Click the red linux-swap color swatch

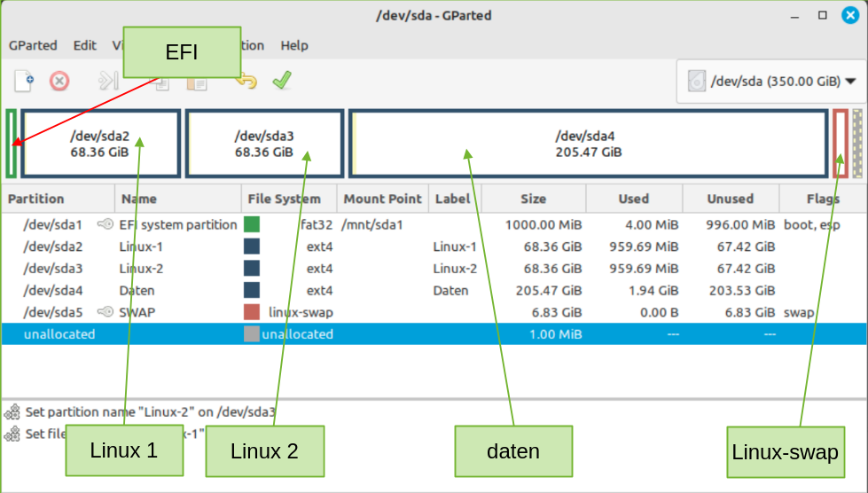coord(252,311)
